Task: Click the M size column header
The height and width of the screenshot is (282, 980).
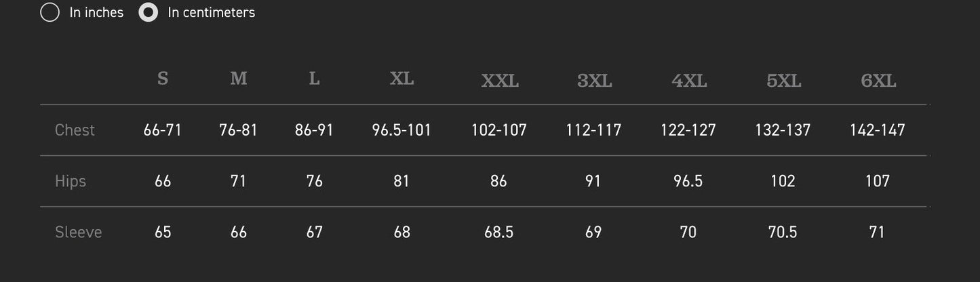Action: pyautogui.click(x=239, y=79)
